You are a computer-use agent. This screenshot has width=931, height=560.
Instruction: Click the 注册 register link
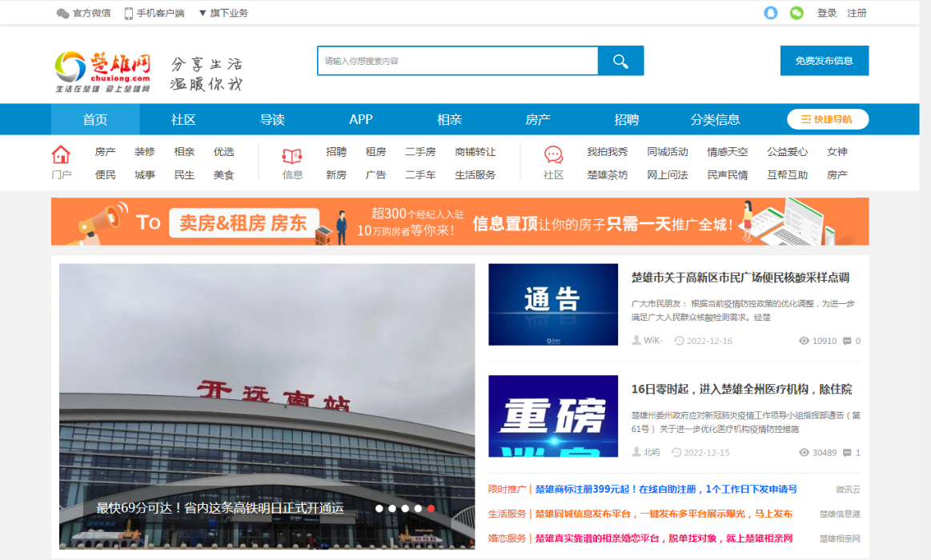(857, 13)
